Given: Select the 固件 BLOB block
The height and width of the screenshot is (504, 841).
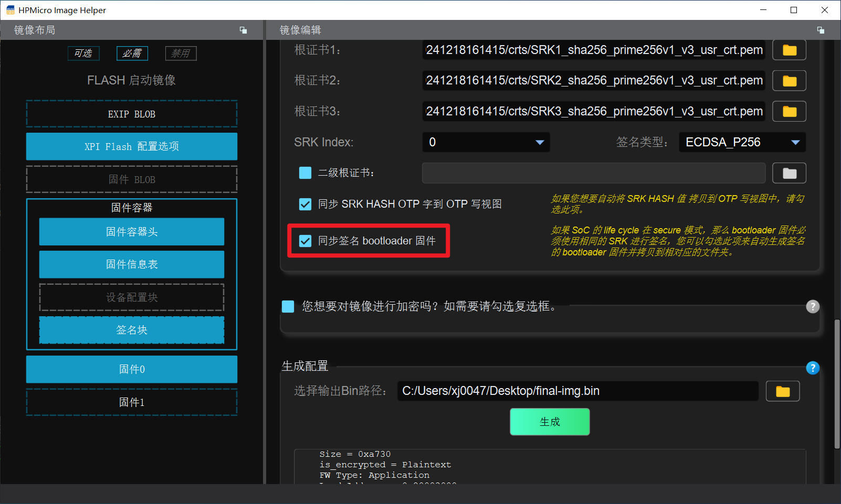Looking at the screenshot, I should tap(132, 179).
